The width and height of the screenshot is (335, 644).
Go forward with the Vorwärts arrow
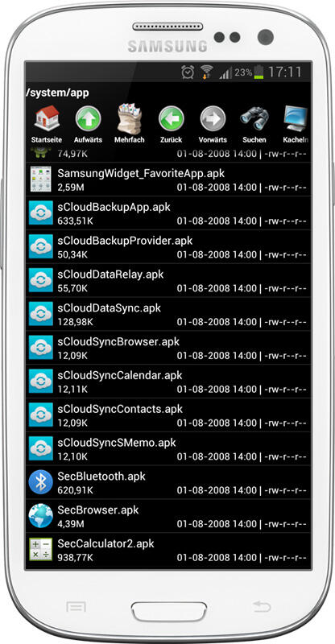click(213, 118)
